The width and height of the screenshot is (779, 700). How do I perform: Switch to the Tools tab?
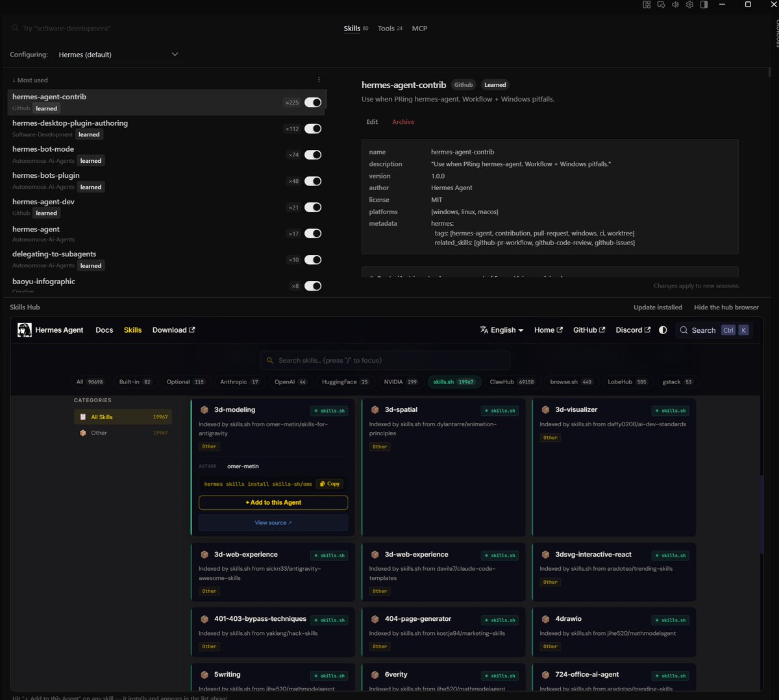[x=390, y=29]
